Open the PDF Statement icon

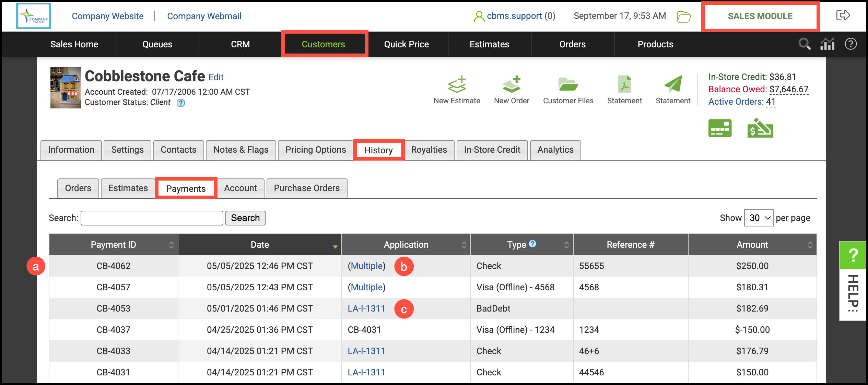pos(624,84)
